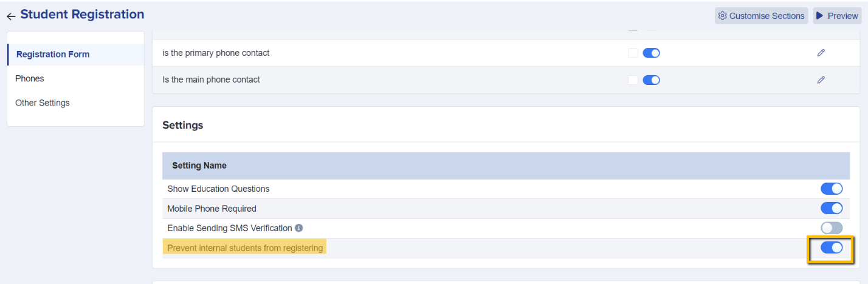Toggle Prevent internal students from registering
This screenshot has height=284, width=868.
[x=832, y=248]
